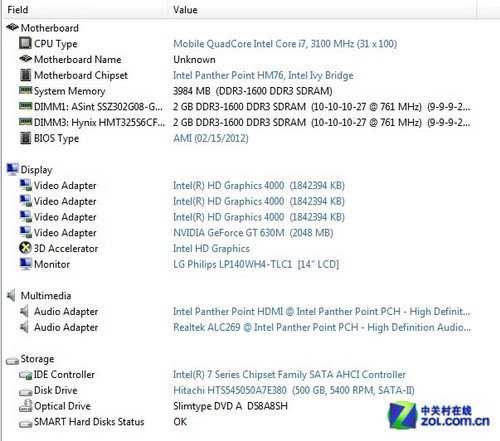The width and height of the screenshot is (500, 441).
Task: Click the 3D Accelerator icon
Action: pos(25,248)
